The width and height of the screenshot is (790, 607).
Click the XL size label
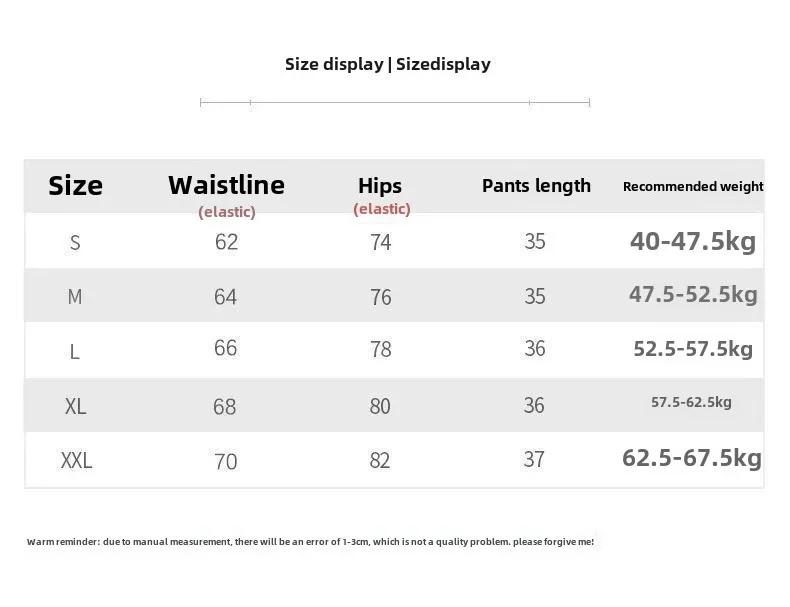[x=76, y=406]
